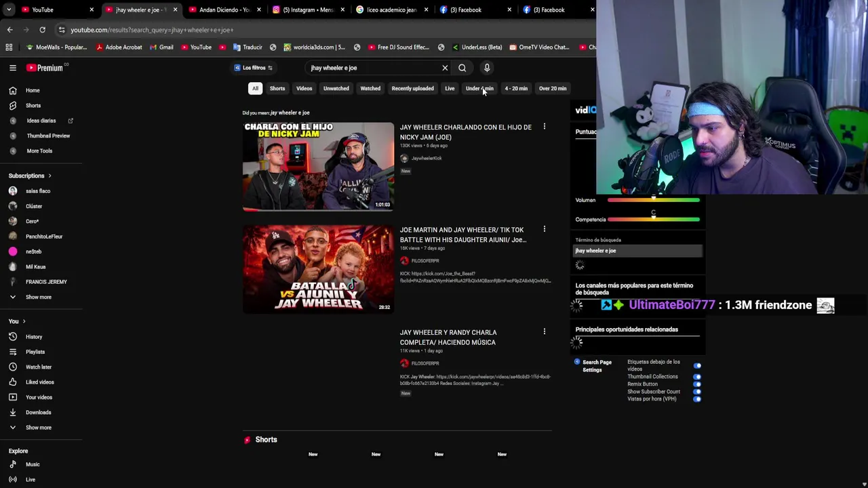Select the All filter chip
The height and width of the screenshot is (488, 868).
(255, 88)
